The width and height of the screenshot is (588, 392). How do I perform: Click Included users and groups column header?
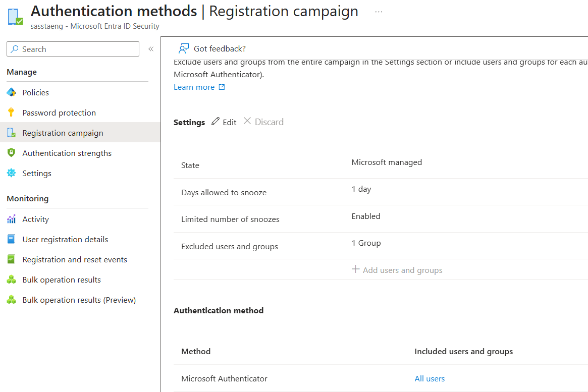463,352
